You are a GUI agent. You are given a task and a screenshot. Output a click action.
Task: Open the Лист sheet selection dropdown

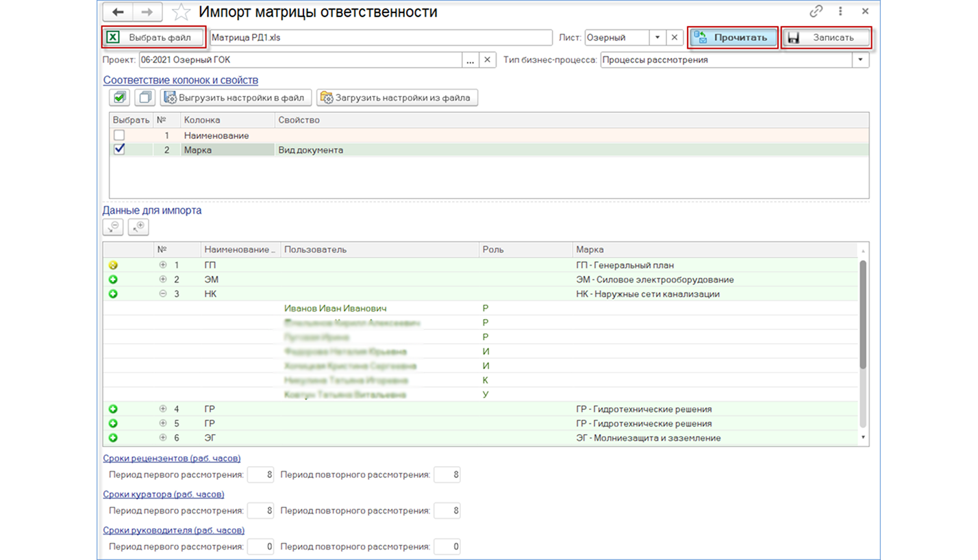657,38
